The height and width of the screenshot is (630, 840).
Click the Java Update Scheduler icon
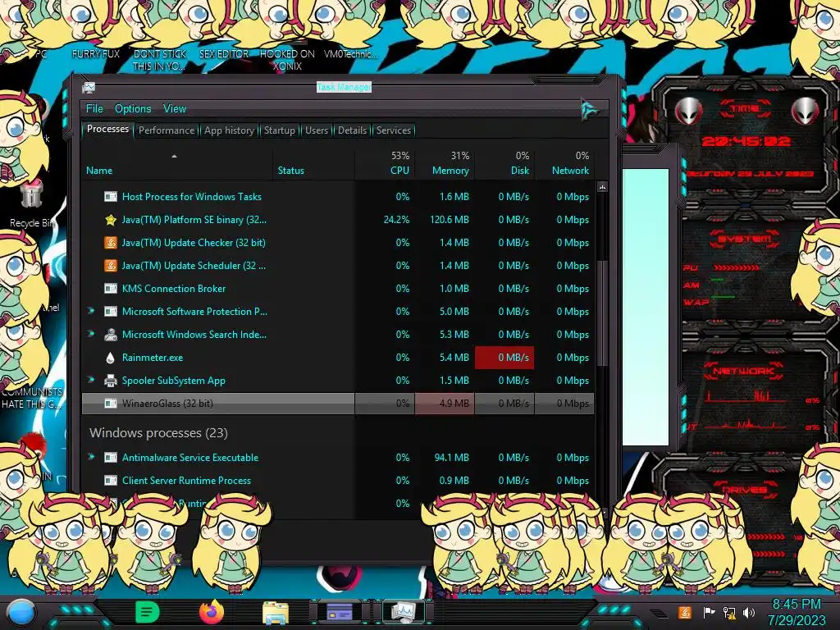[111, 266]
